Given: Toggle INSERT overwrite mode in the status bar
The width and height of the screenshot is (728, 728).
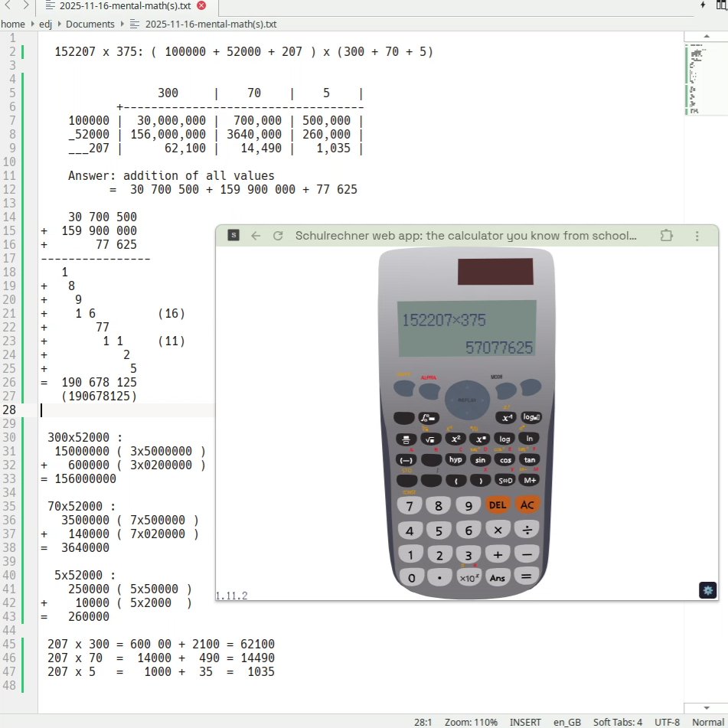Looking at the screenshot, I should click(x=525, y=722).
